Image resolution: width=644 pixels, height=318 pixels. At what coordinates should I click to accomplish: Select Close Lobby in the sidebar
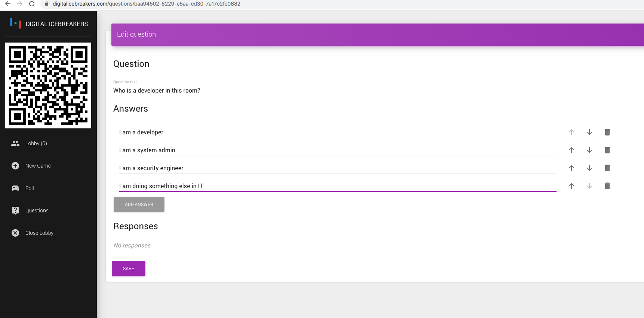pos(48,233)
